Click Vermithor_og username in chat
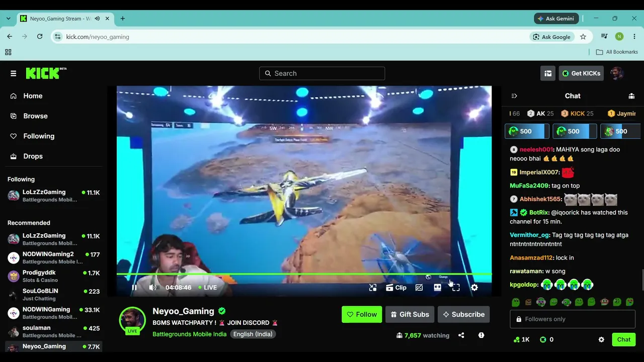This screenshot has width=644, height=362. (529, 235)
